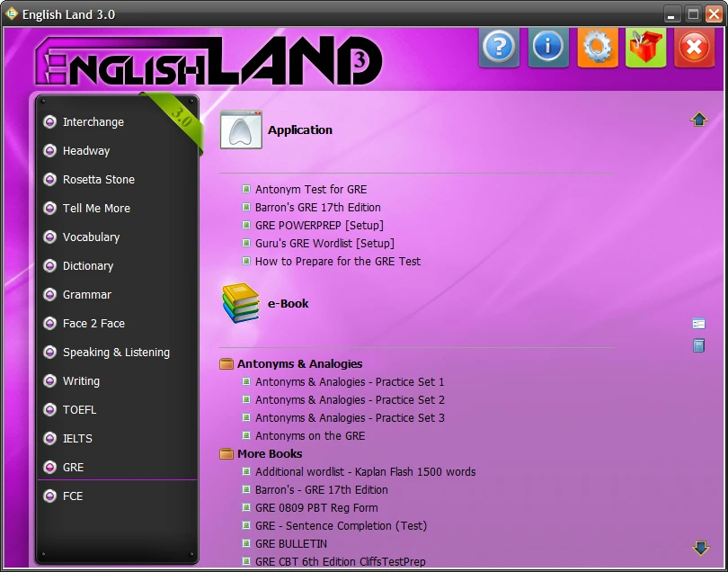Collapse the More Books folder
Image resolution: width=728 pixels, height=572 pixels.
[x=226, y=454]
